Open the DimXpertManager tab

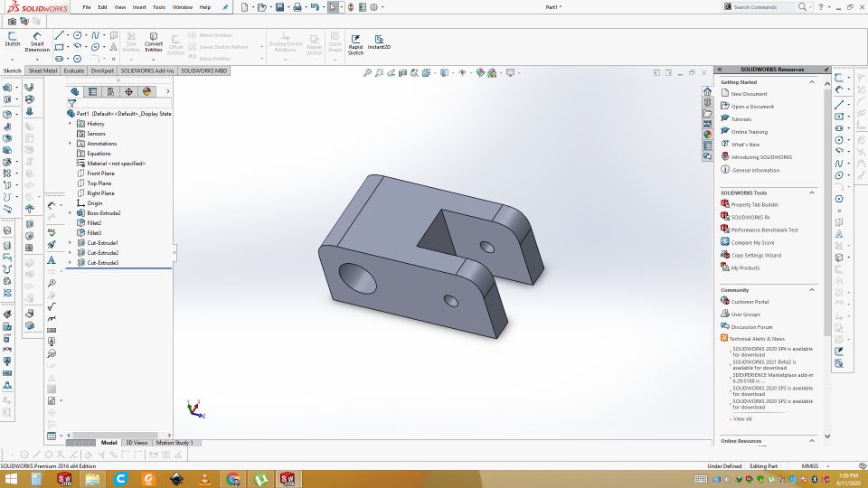click(x=128, y=91)
